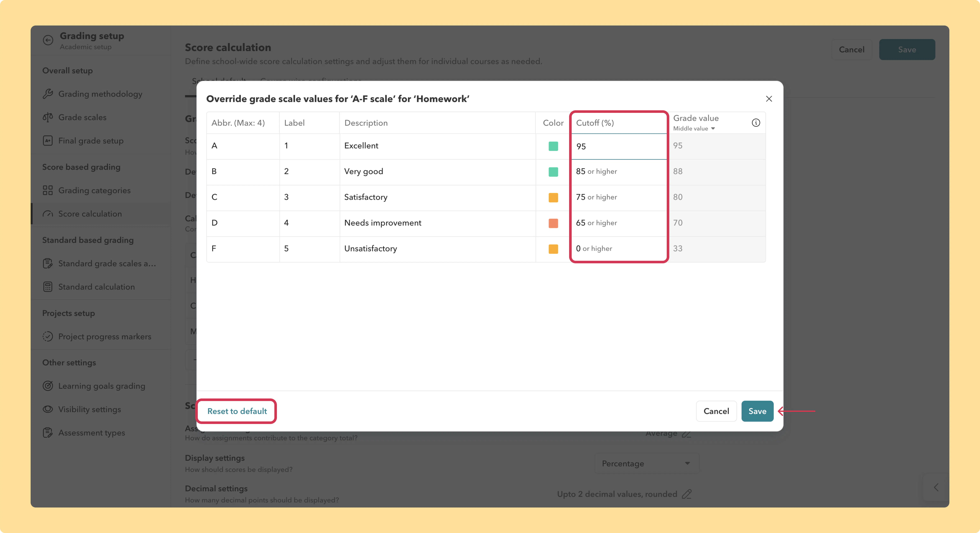Open Project progress markers icon
This screenshot has height=533, width=980.
48,336
